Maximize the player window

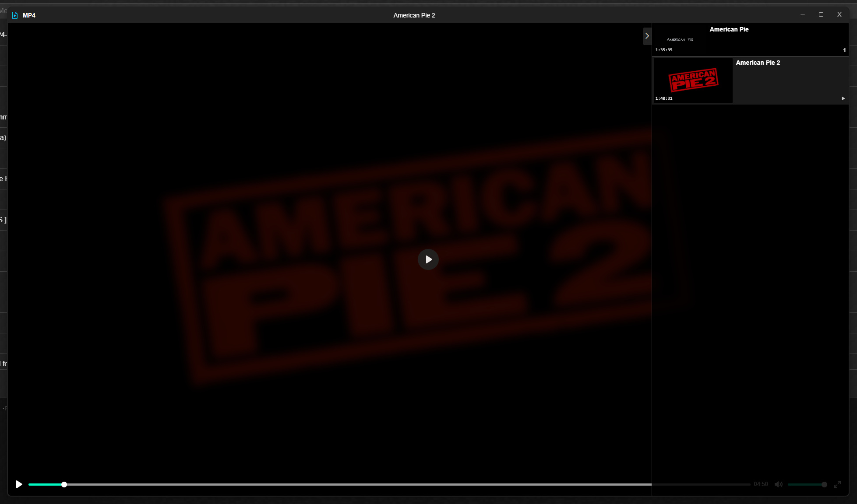(821, 14)
